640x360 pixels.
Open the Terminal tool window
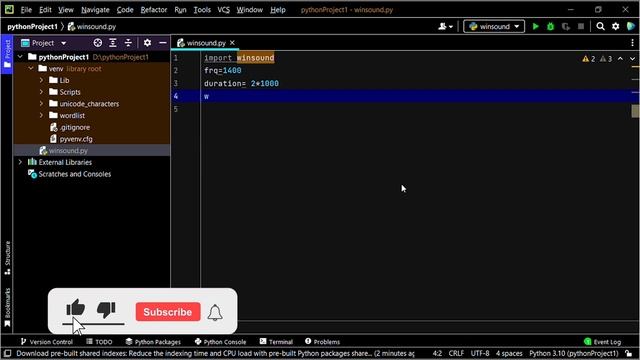point(276,342)
